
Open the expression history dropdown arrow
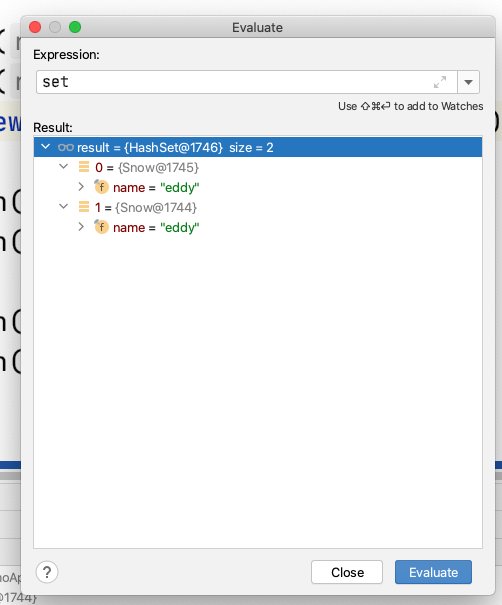coord(468,82)
